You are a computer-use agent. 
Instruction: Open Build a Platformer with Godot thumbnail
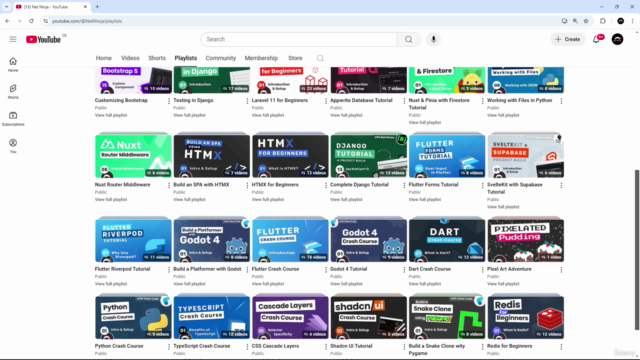pyautogui.click(x=212, y=241)
